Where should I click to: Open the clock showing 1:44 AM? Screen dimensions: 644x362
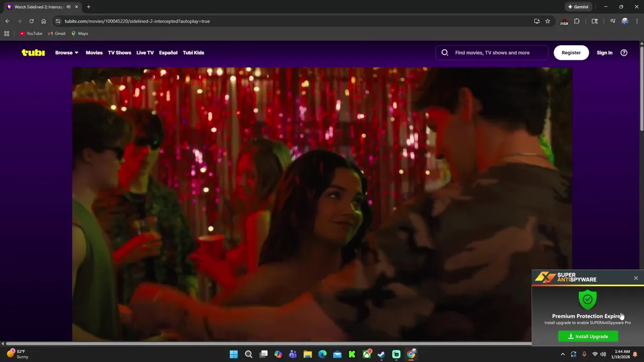[622, 354]
